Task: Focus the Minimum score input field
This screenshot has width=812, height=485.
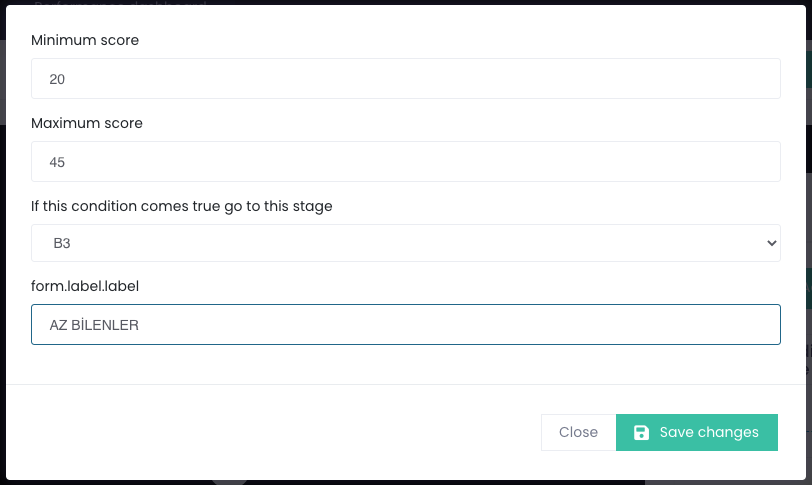Action: [405, 78]
